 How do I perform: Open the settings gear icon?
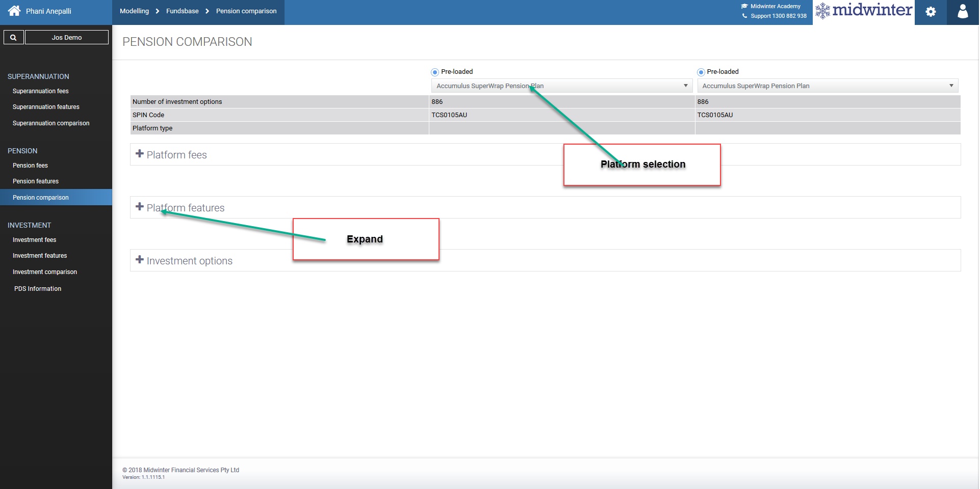[931, 12]
